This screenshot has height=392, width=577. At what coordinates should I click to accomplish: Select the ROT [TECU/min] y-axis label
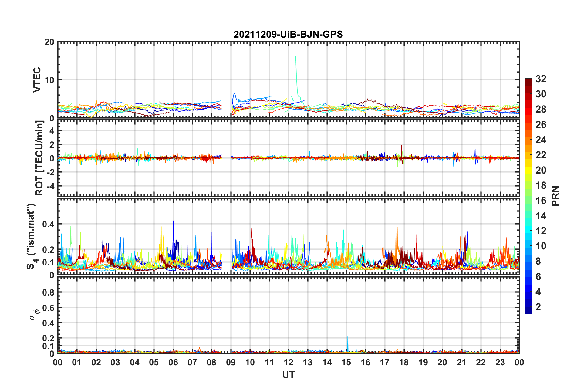(39, 158)
